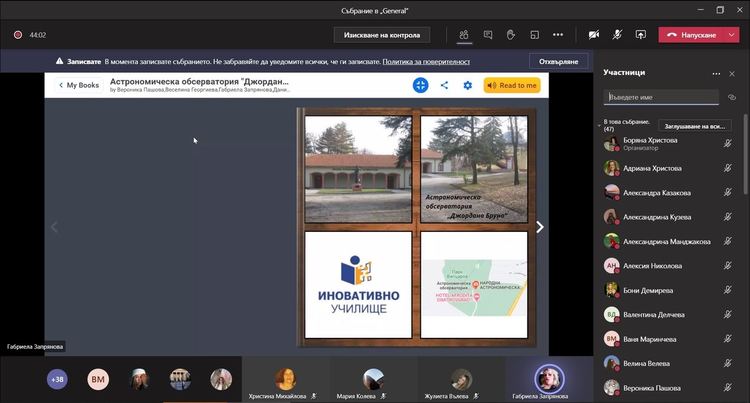Expand the dropdown arrow beside Напускане
The height and width of the screenshot is (403, 750).
pos(732,35)
